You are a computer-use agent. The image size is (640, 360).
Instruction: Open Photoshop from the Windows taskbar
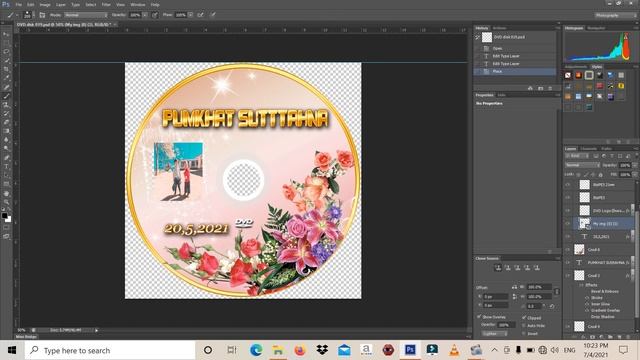(410, 350)
